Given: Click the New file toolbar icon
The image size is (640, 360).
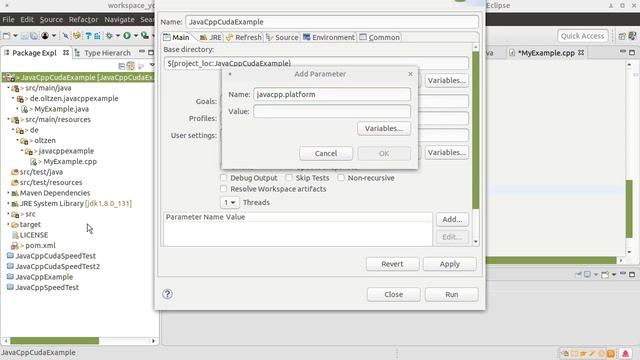Looking at the screenshot, I should point(7,36).
